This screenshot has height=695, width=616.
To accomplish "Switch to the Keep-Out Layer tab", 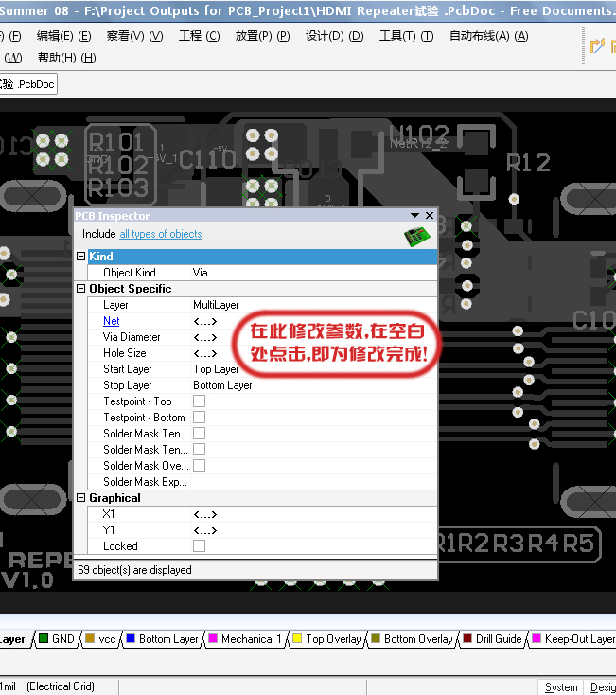I will (x=573, y=639).
